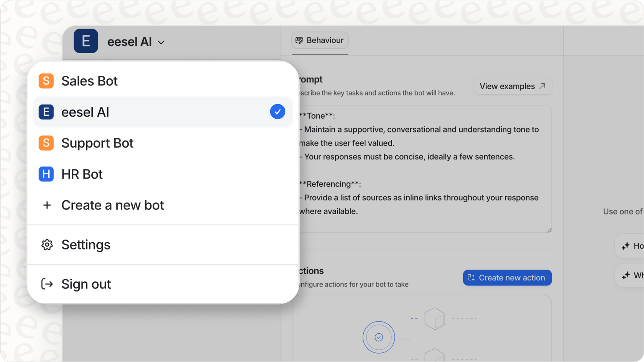Select Settings from the menu
Image resolution: width=644 pixels, height=362 pixels.
(86, 245)
